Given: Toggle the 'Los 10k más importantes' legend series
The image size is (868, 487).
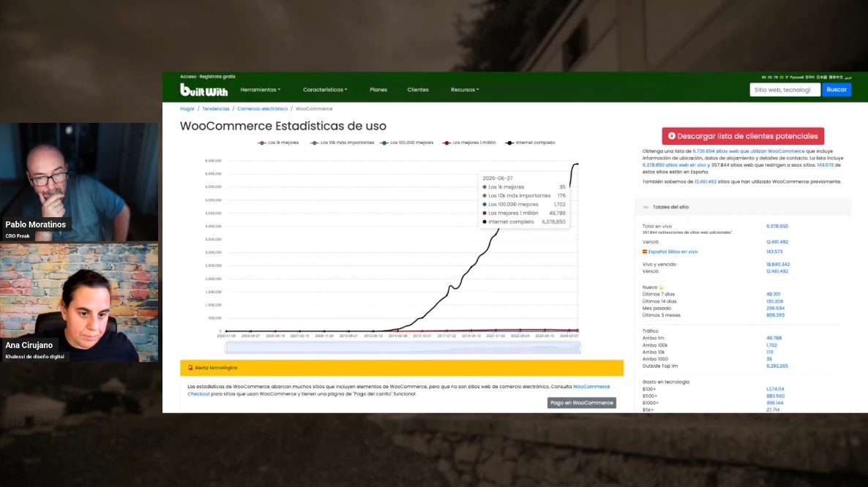Looking at the screenshot, I should [x=342, y=143].
